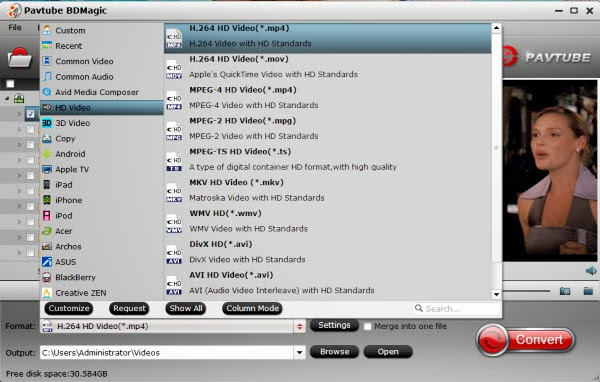Click the MKV HD format icon
600x382 pixels.
point(174,193)
